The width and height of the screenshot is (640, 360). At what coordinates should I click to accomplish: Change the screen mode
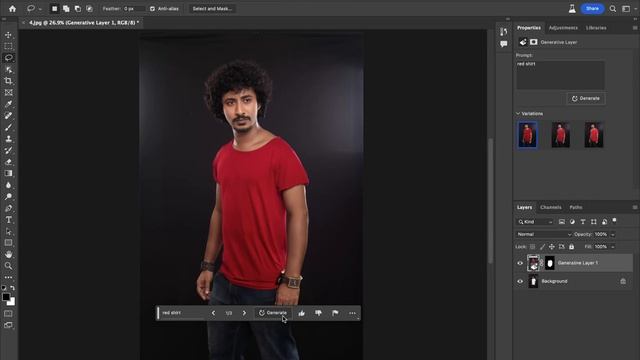(x=8, y=325)
